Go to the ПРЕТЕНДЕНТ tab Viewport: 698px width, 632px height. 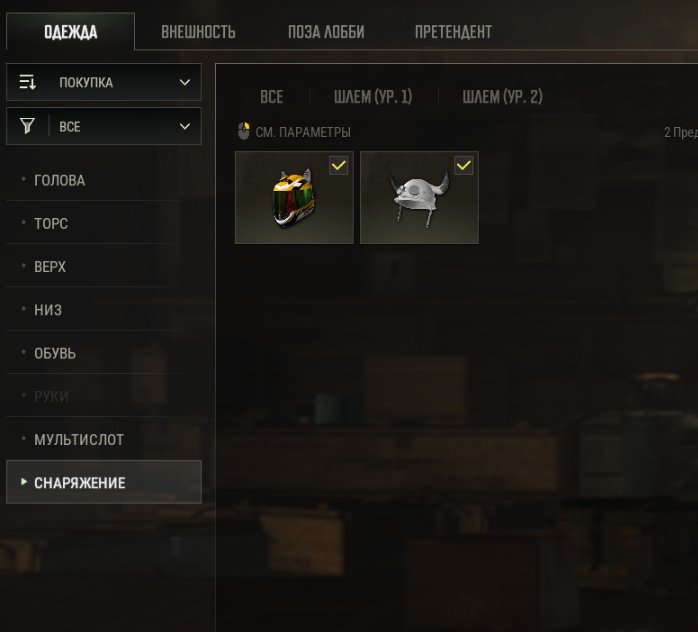453,32
